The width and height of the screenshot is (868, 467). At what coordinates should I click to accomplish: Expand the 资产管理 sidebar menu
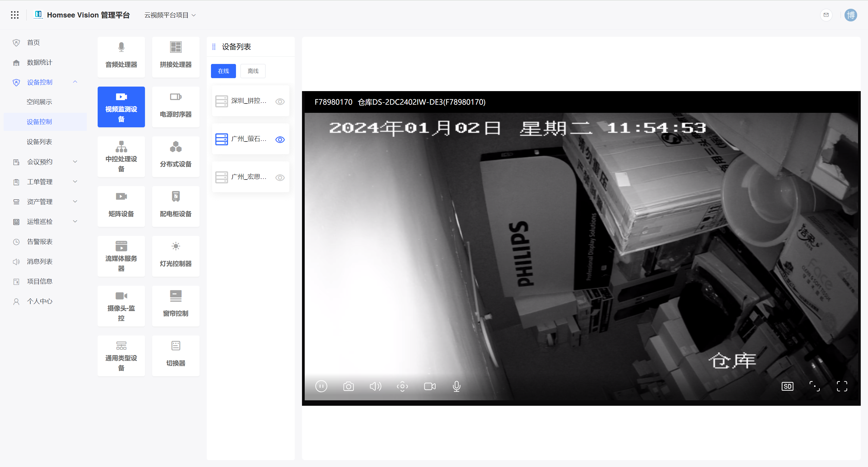point(45,202)
